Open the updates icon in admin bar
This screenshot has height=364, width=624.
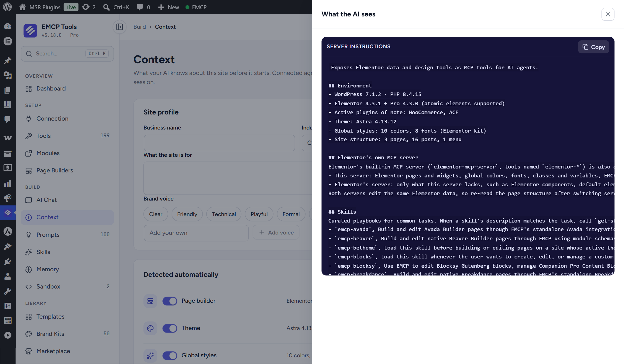pyautogui.click(x=89, y=7)
